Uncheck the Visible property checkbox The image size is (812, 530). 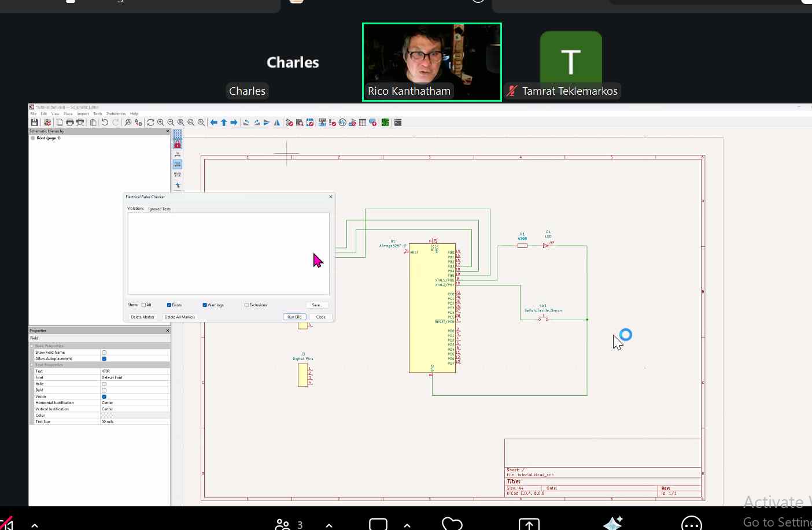click(x=104, y=396)
